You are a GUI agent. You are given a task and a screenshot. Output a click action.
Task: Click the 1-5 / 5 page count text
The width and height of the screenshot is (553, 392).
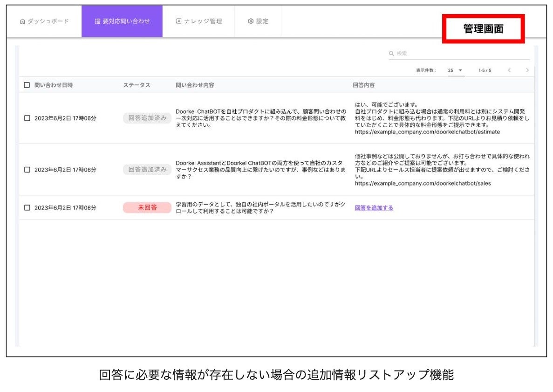pos(485,70)
